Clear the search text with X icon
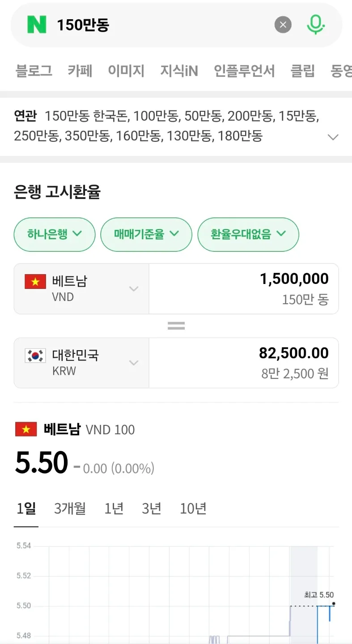 (283, 25)
